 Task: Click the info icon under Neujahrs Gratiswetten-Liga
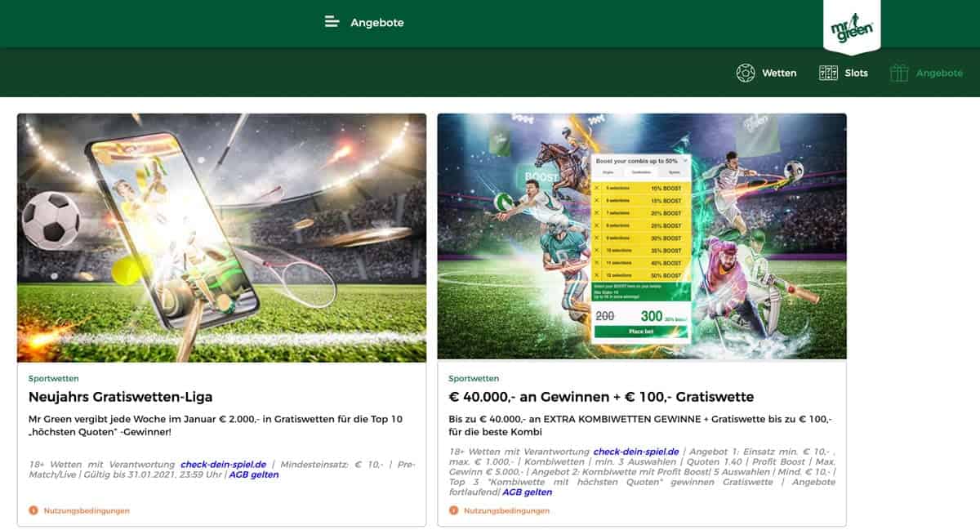coord(33,510)
